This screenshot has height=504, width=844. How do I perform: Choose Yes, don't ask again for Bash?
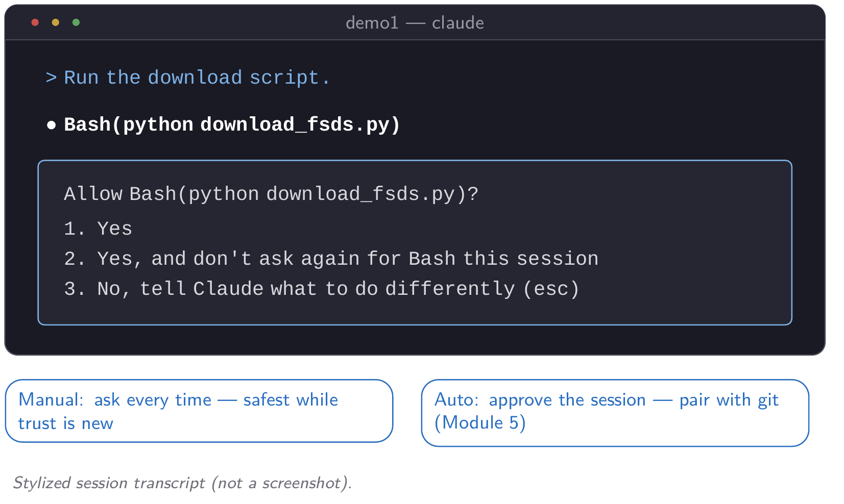point(331,259)
